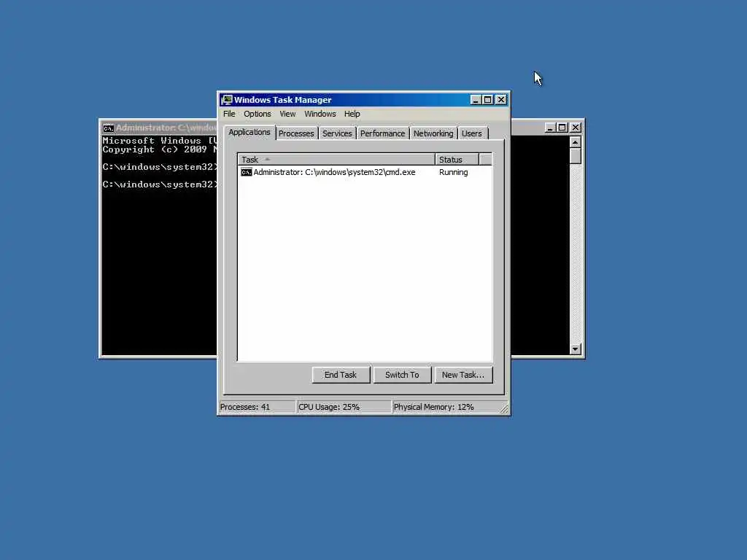Viewport: 747px width, 560px height.
Task: Switch to the Processes tab
Action: click(296, 134)
